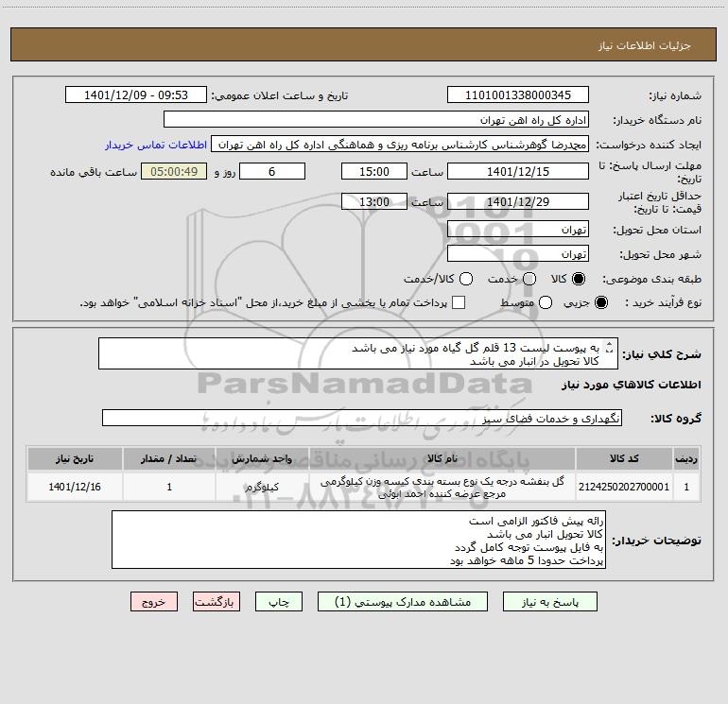Click the unit cell کیلوگرم
The height and width of the screenshot is (704, 728).
point(262,487)
